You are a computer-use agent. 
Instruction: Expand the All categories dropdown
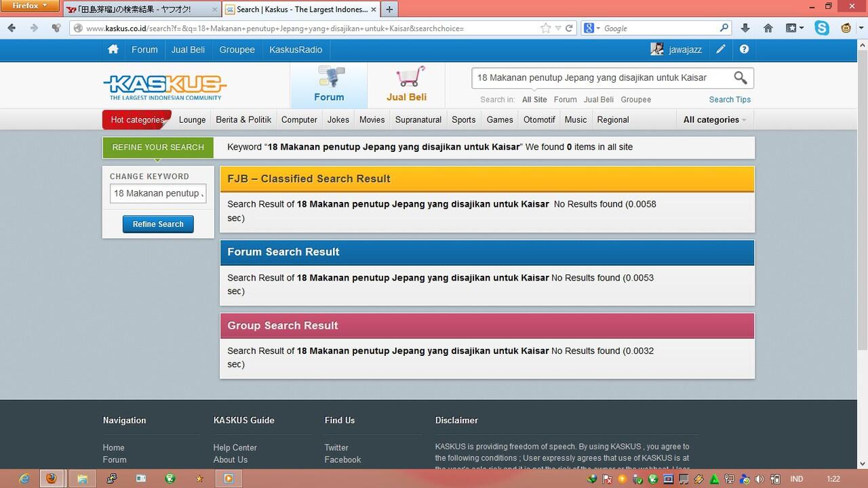(x=715, y=120)
